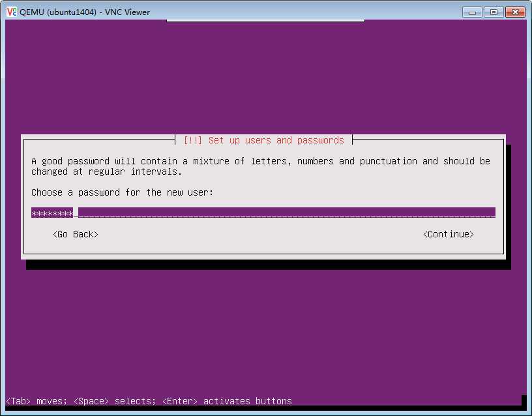Click the password input field
Image resolution: width=532 pixels, height=416 pixels.
tap(263, 213)
